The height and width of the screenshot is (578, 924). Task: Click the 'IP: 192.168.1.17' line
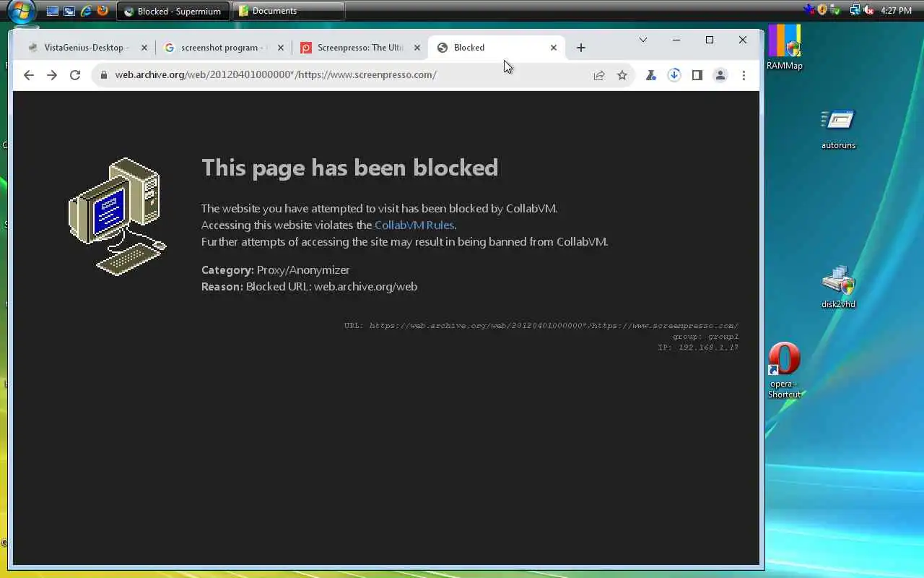point(697,348)
